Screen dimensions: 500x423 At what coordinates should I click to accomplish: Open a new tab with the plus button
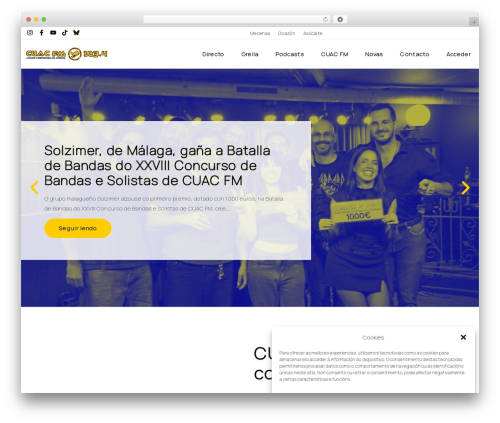coord(474,22)
